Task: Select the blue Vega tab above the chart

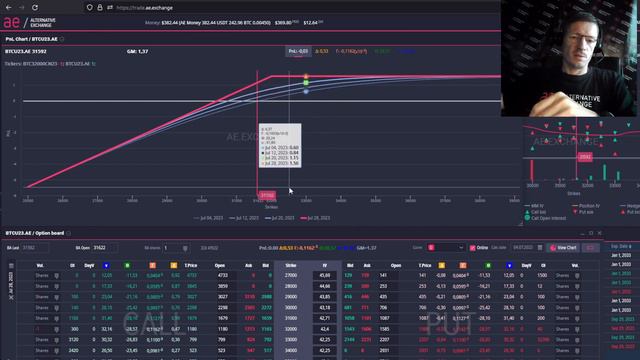Action: (x=407, y=51)
